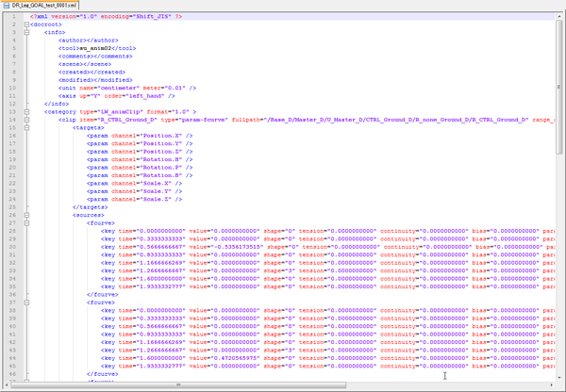
Task: Click the vertical scrollbar thumb
Action: point(558,87)
